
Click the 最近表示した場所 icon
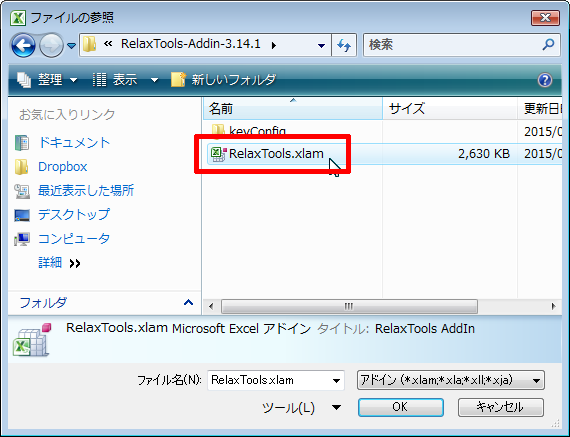22,191
